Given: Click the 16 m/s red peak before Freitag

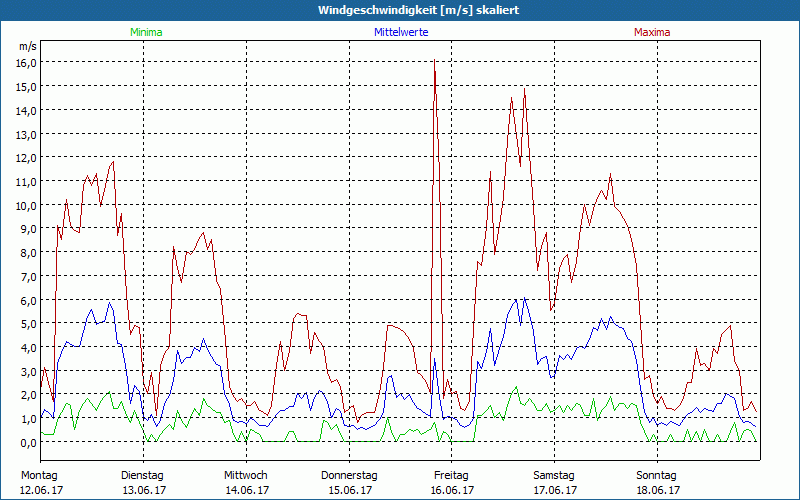Looking at the screenshot, I should [434, 61].
